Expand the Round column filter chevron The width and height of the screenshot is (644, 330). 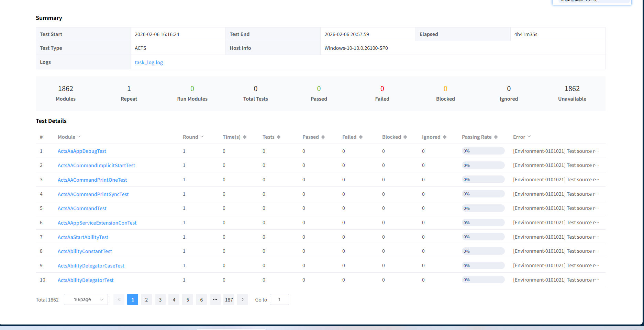pos(202,137)
